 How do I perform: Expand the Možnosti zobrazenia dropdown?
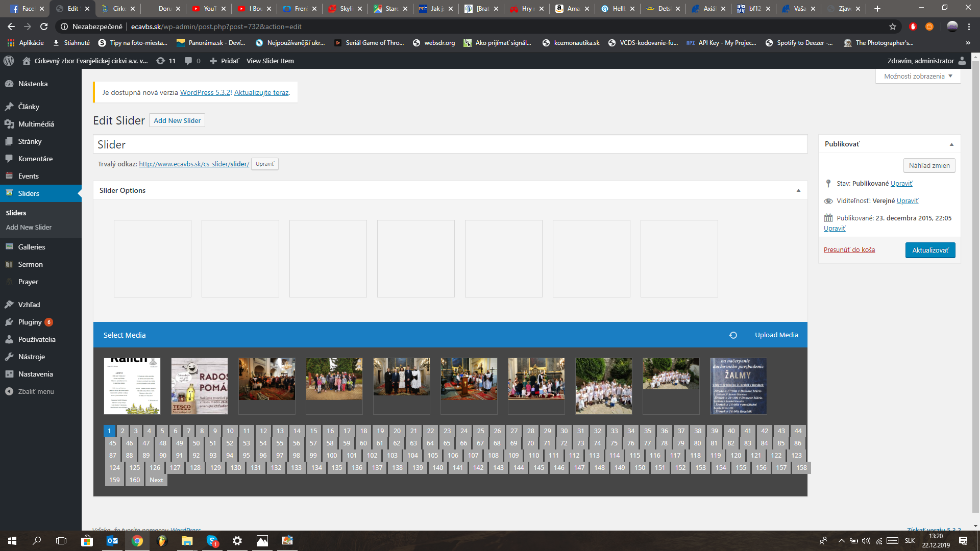pos(918,76)
